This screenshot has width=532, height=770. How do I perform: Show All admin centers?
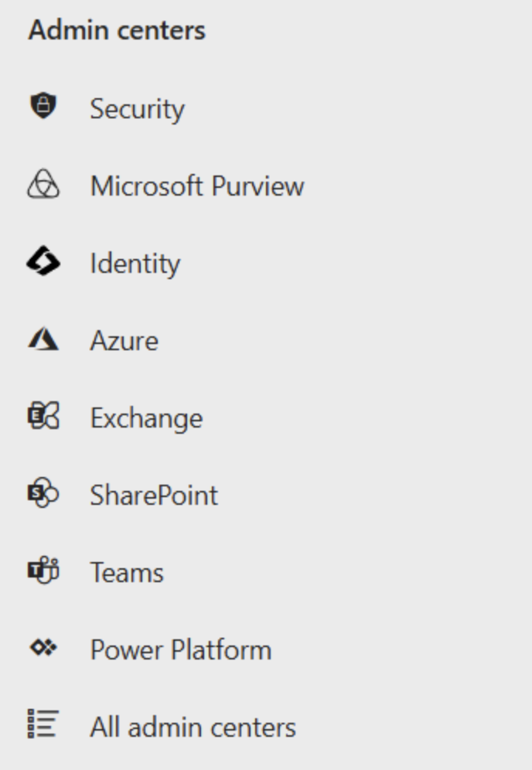click(193, 727)
